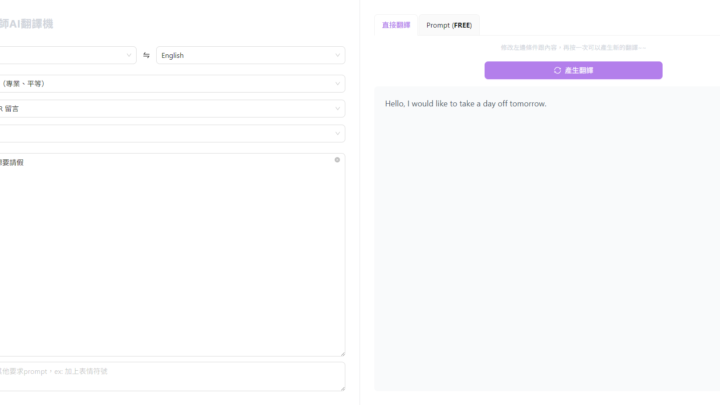Click the resize handle of the extra prompt box
This screenshot has height=405, width=720.
click(x=341, y=388)
